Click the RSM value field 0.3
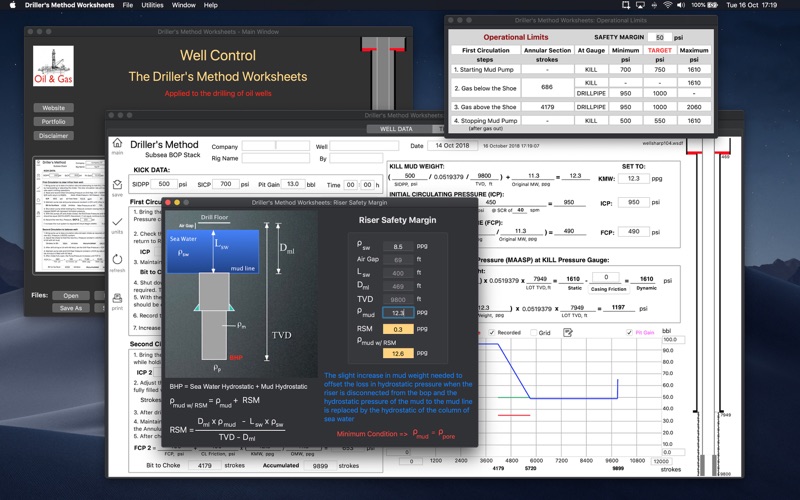The height and width of the screenshot is (500, 800). tap(398, 329)
